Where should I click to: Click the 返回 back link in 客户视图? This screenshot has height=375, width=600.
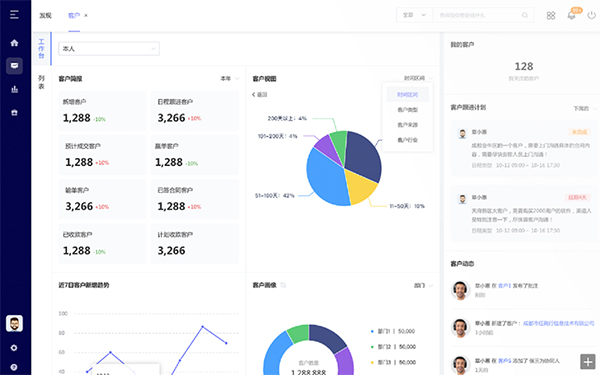point(259,95)
